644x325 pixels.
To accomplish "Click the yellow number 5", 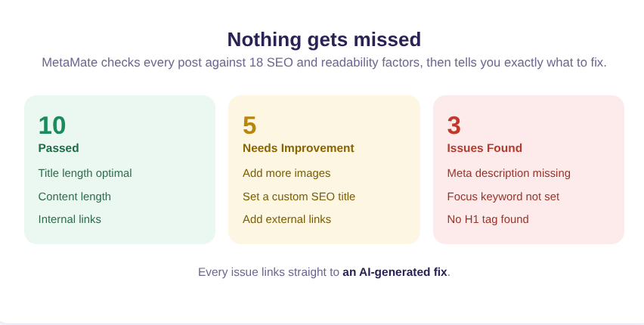I will 249,125.
